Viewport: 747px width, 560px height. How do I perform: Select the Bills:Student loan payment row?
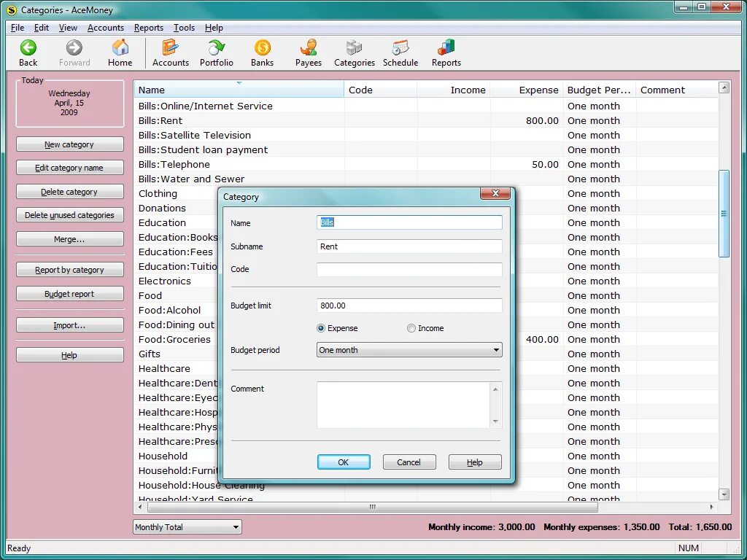[x=426, y=149]
